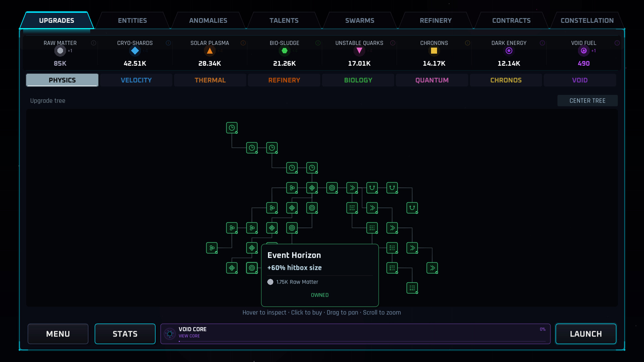The height and width of the screenshot is (362, 644).
Task: Open the Contracts tab
Action: 512,20
